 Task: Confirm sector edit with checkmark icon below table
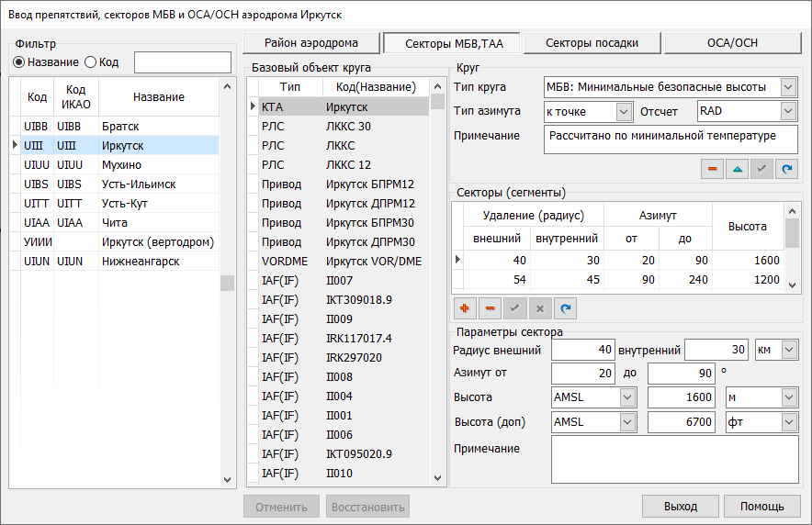coord(514,308)
